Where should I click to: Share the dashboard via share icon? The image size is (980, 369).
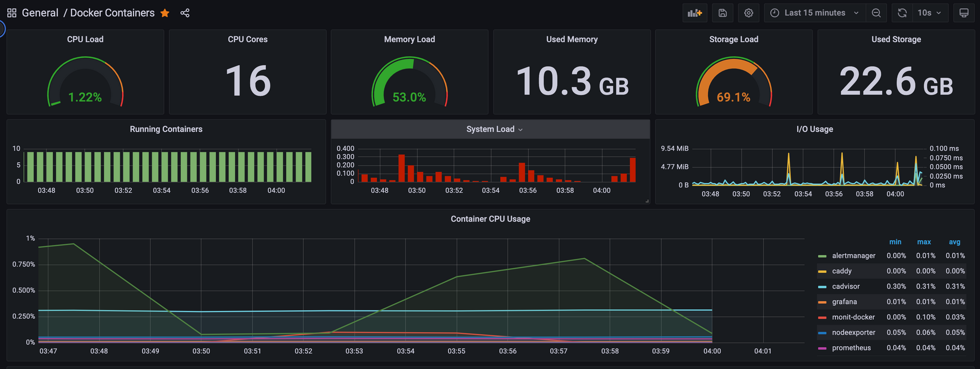coord(185,13)
